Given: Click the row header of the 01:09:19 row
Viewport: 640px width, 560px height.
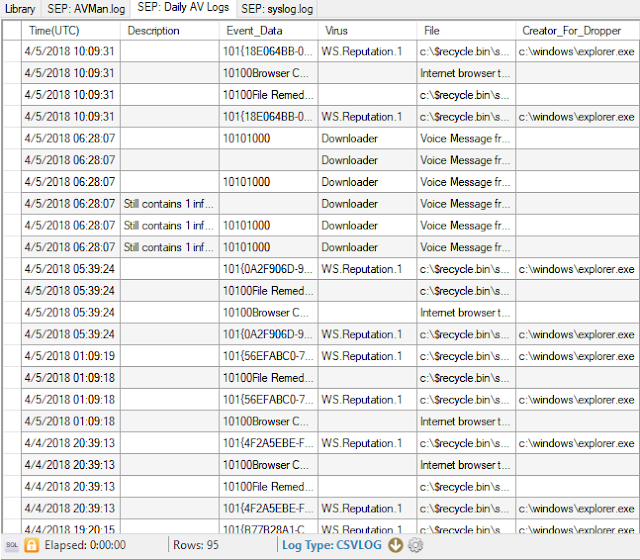Looking at the screenshot, I should coord(12,356).
